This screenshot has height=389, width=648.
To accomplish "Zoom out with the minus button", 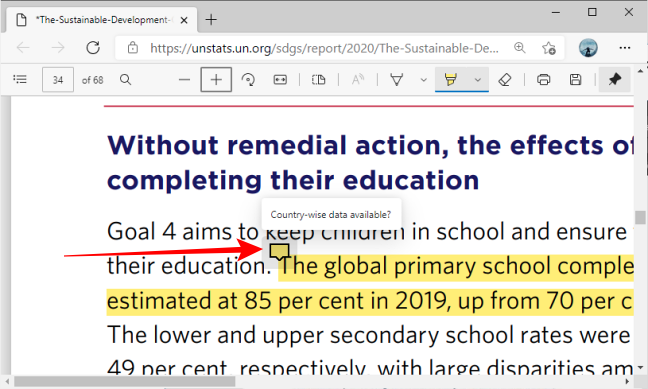I will 184,79.
